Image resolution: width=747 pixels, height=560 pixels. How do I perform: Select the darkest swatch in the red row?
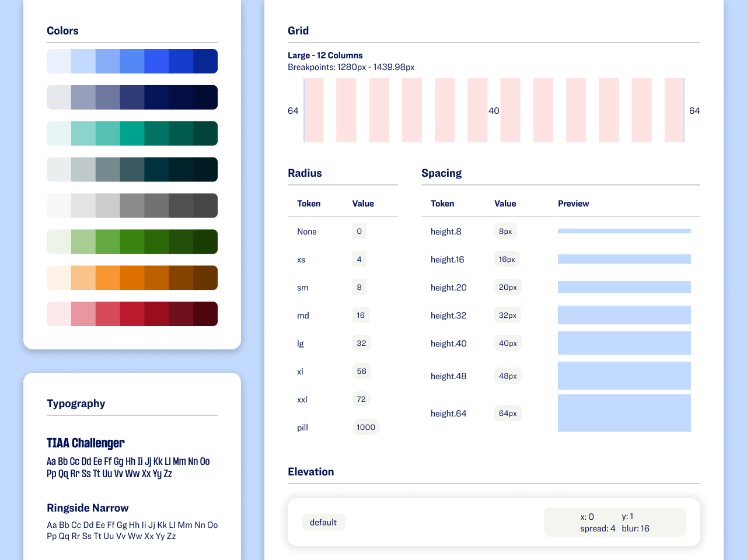pos(205,314)
